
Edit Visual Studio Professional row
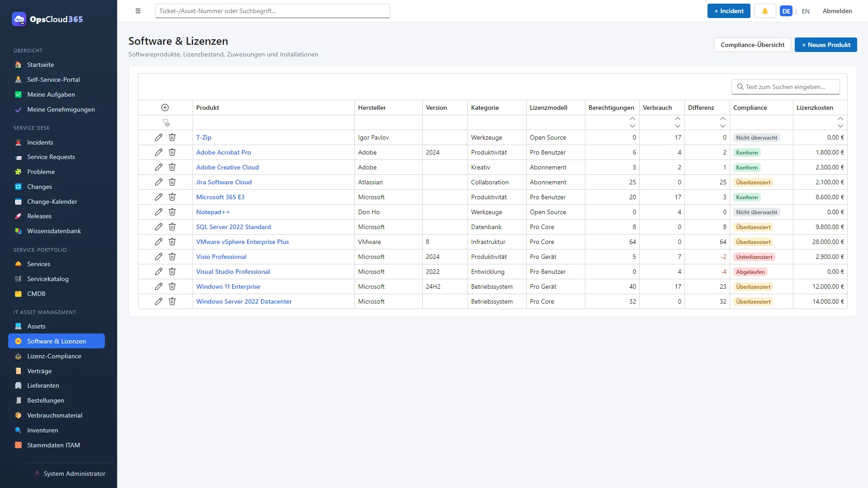pos(159,272)
